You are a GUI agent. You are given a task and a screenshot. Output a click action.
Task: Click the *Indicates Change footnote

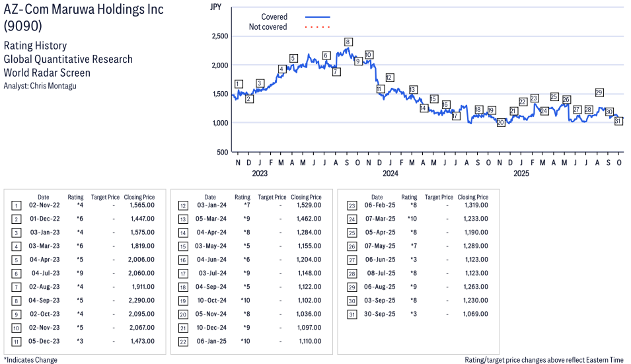pyautogui.click(x=30, y=359)
